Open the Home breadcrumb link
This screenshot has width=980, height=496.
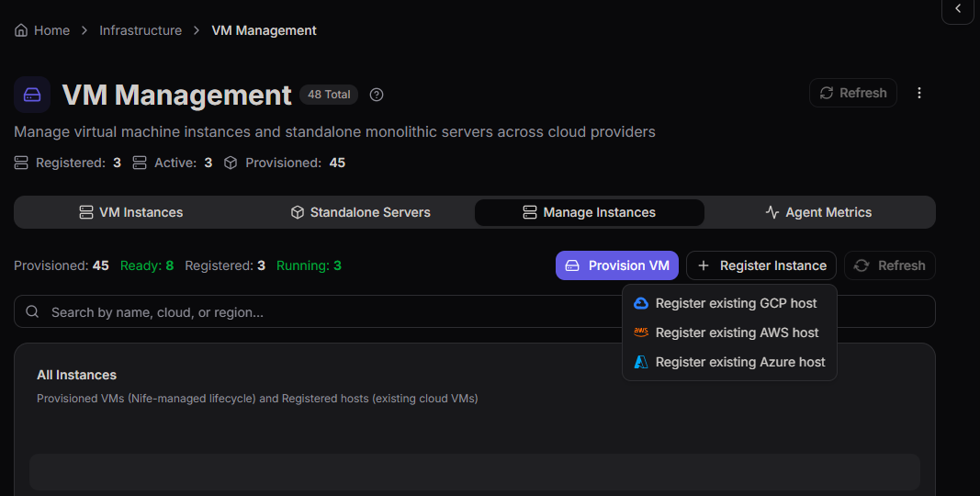click(51, 30)
